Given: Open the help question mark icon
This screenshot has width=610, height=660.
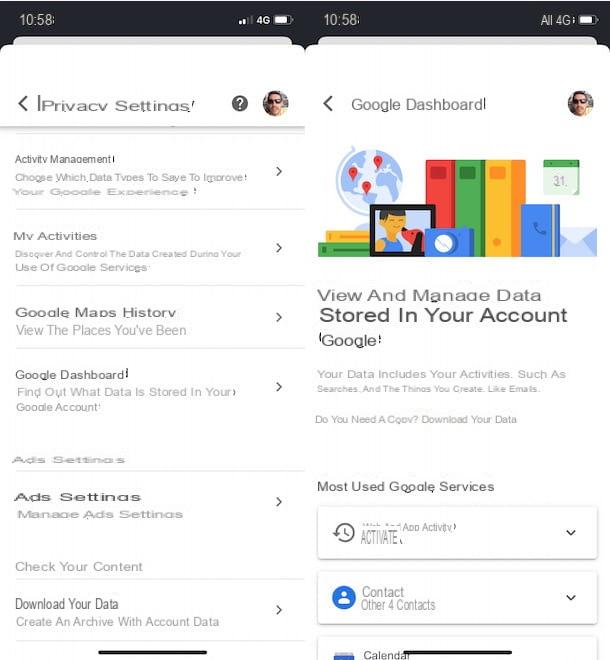Looking at the screenshot, I should pos(240,104).
